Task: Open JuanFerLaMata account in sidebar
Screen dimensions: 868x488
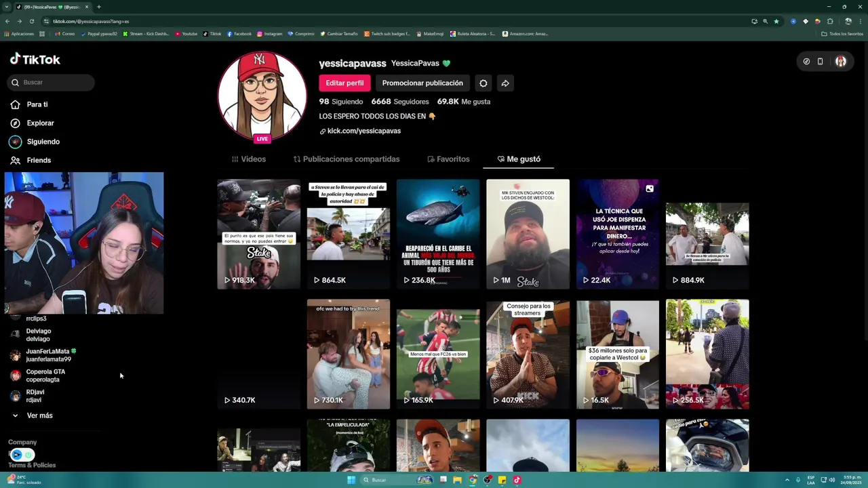Action: tap(43, 355)
